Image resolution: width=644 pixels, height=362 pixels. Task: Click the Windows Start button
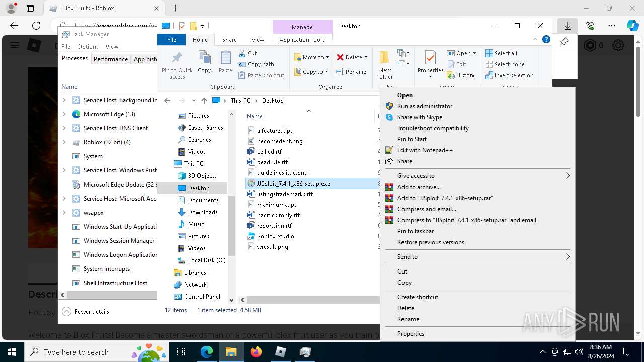[x=12, y=352]
